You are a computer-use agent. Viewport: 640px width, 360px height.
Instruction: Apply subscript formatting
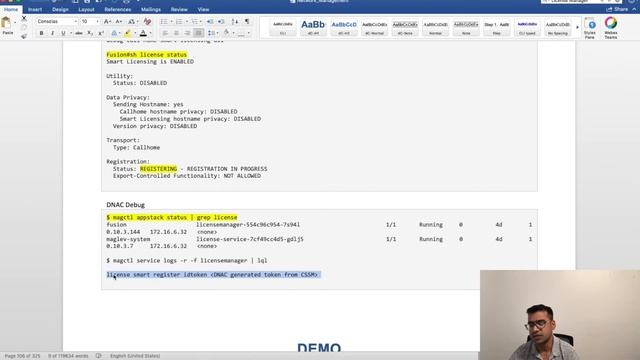[x=90, y=33]
